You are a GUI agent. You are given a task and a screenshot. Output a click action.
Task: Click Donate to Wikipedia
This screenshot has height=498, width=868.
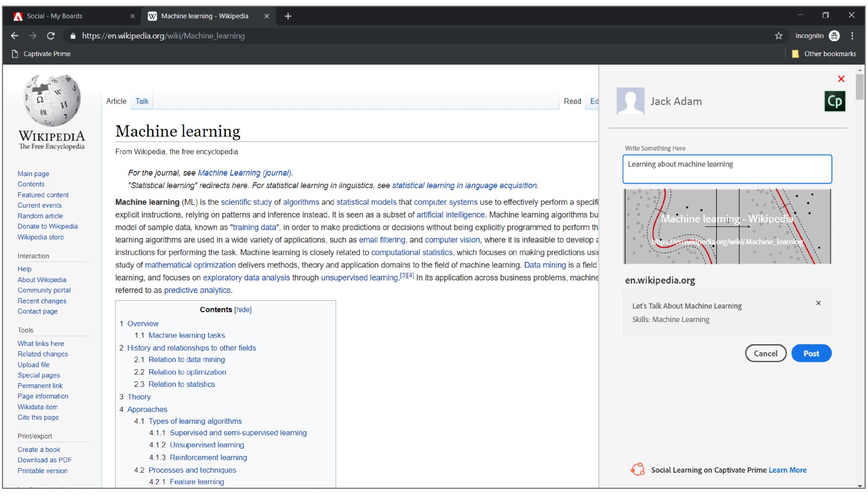[47, 227]
